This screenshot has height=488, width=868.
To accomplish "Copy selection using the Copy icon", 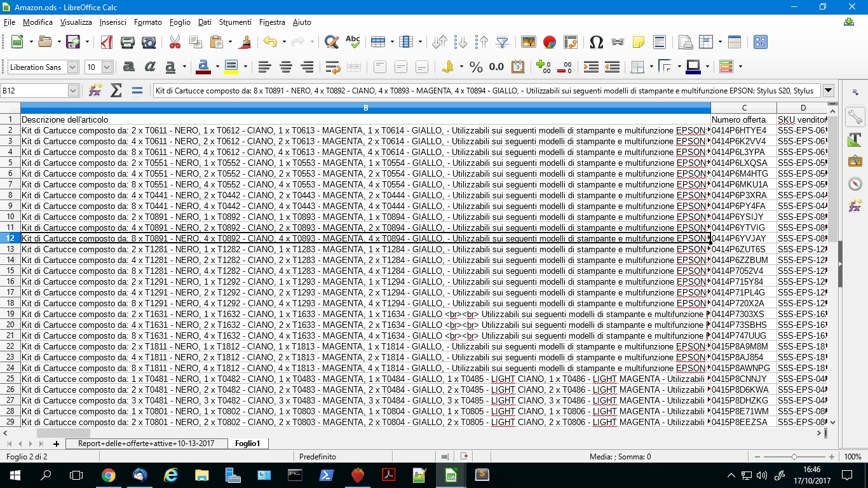I will (x=196, y=42).
